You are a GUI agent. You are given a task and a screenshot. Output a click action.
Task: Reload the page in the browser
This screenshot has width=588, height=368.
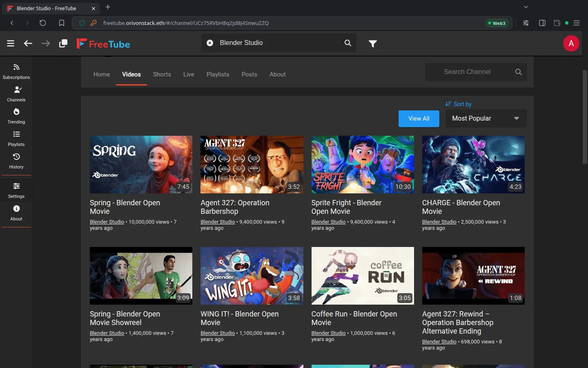pyautogui.click(x=43, y=23)
